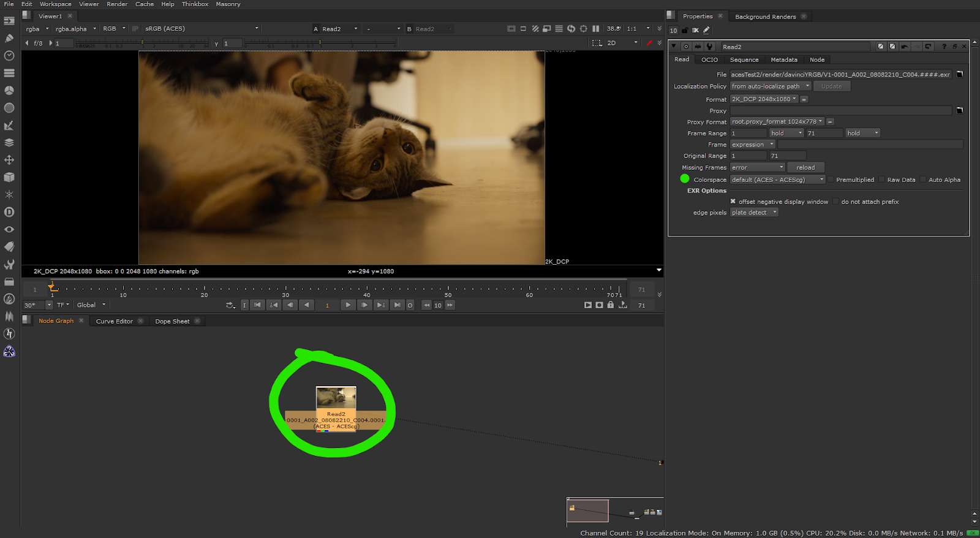Open the Keyer nodes icon
This screenshot has height=538, width=980.
pos(9,125)
